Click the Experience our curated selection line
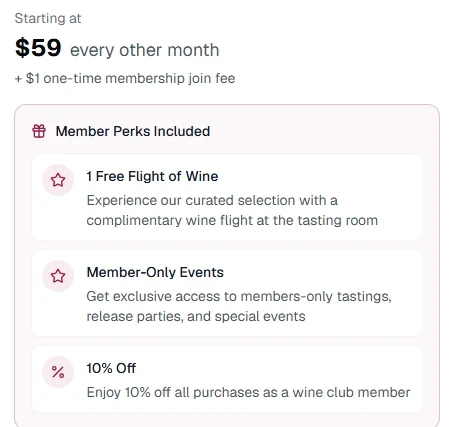This screenshot has height=427, width=452. [x=212, y=200]
